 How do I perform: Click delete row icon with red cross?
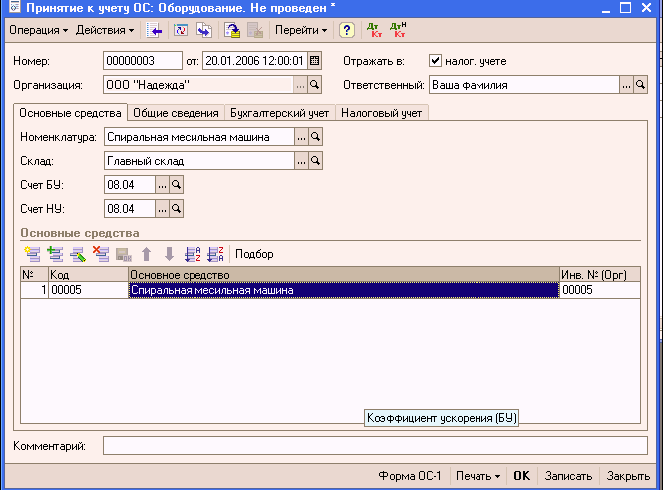tap(100, 254)
